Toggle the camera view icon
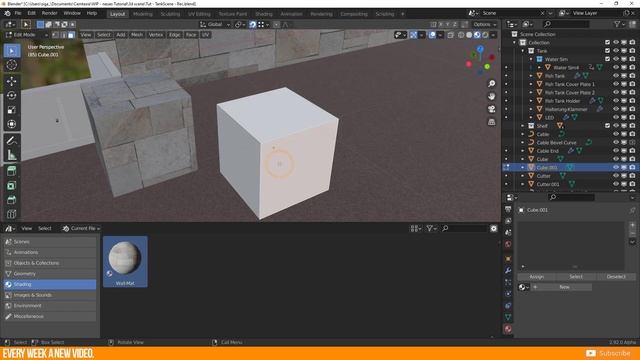 point(491,109)
